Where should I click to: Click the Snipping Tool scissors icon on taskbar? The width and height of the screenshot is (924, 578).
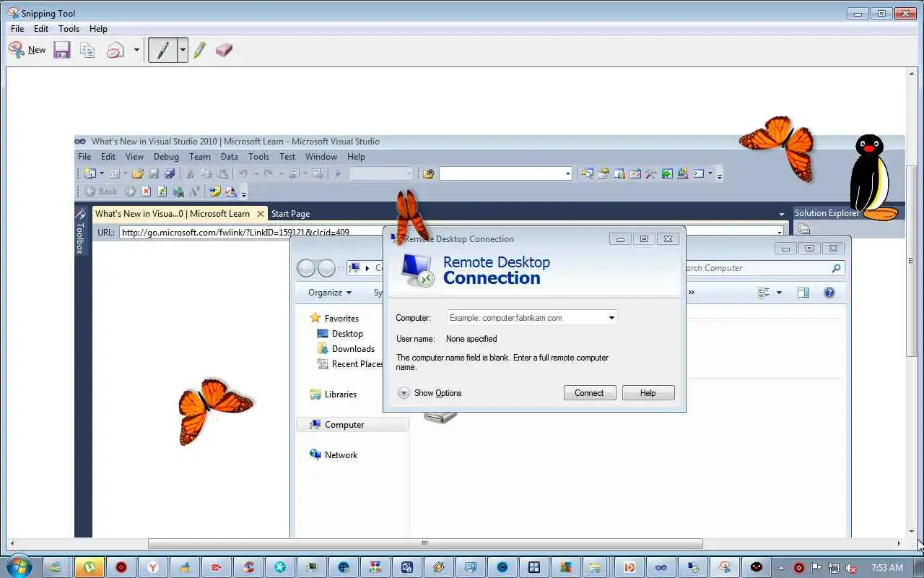(724, 567)
